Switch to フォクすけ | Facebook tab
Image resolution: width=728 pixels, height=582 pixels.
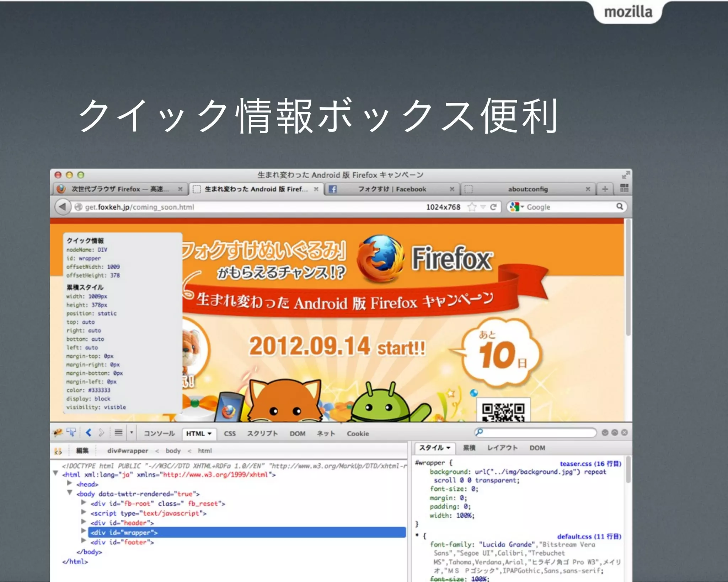[x=392, y=189]
